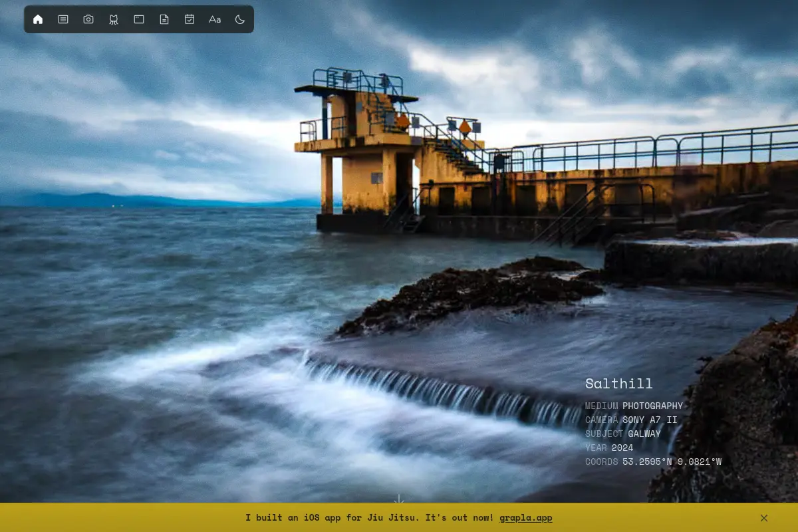Screen dimensions: 798x532
Task: Toggle dark mode moon icon
Action: pyautogui.click(x=240, y=19)
